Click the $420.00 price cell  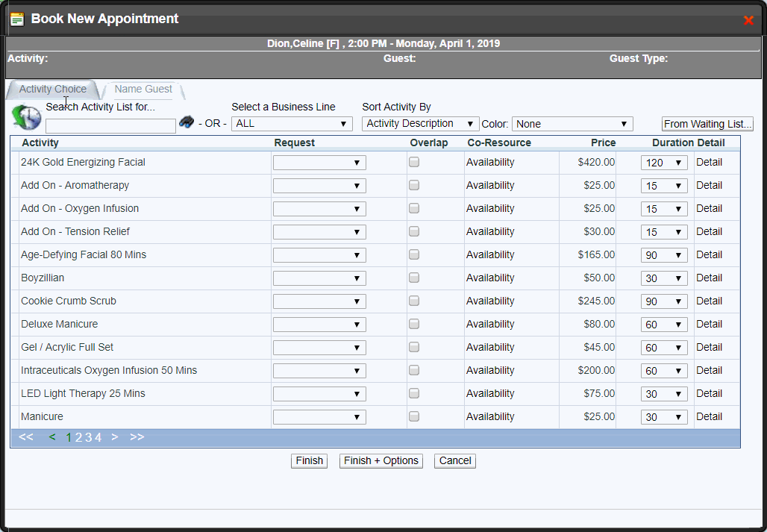pos(596,163)
